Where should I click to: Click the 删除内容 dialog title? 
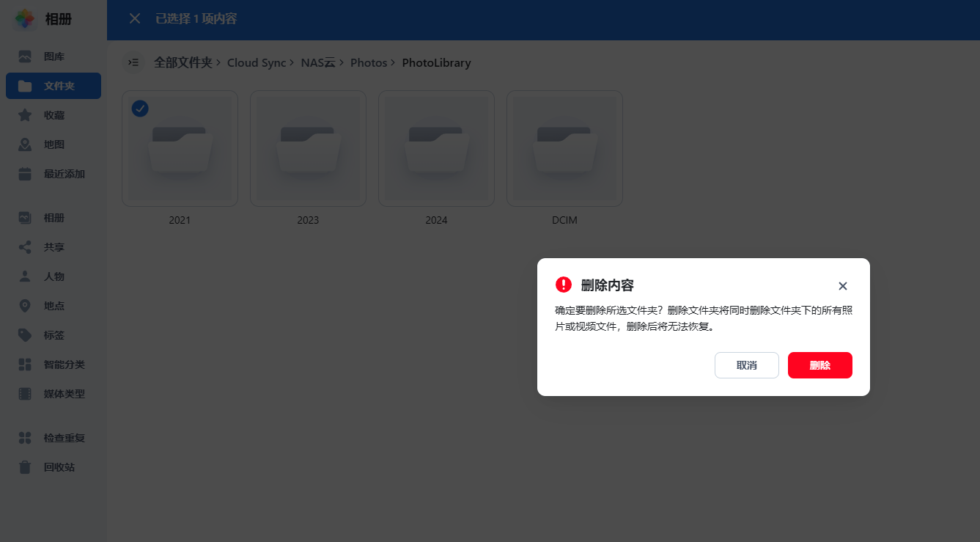click(608, 285)
